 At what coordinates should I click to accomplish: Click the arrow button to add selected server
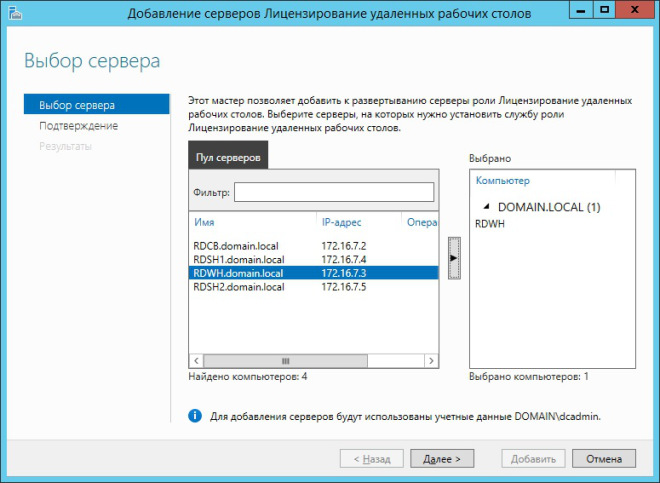pos(454,258)
